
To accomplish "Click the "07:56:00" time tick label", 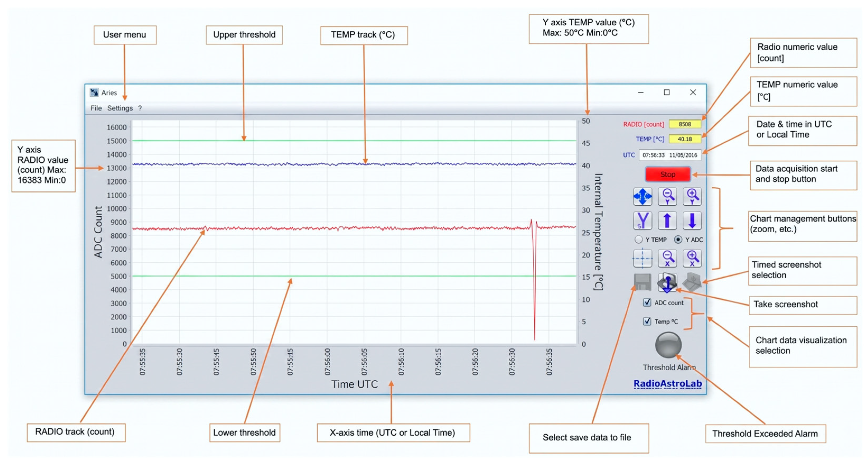I will point(327,362).
